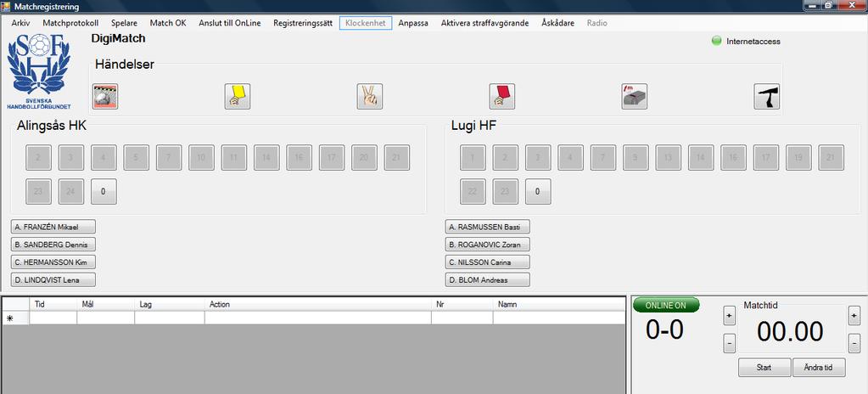Increase seconds with the plus right of Matchtid
Screen dimensions: 868x394
point(854,316)
